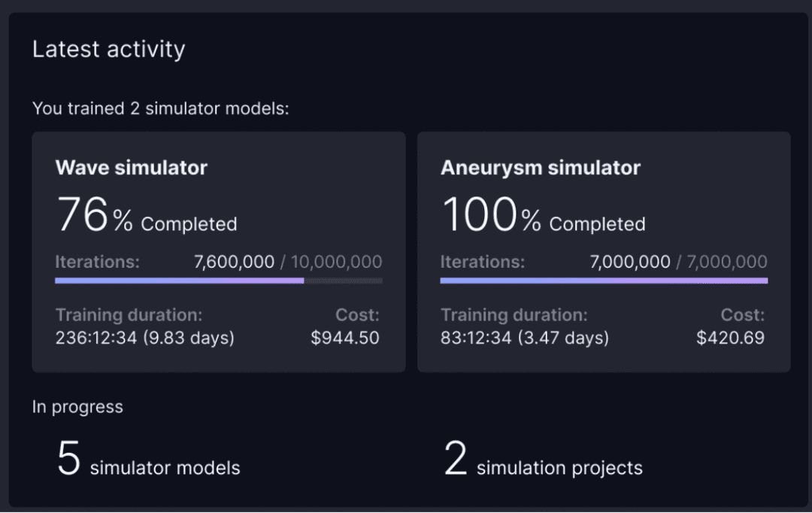Open the 5 simulator models in progress

point(149,459)
